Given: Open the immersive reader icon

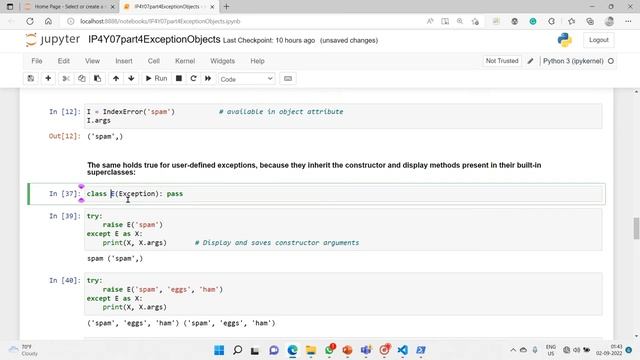Looking at the screenshot, I should (445, 21).
